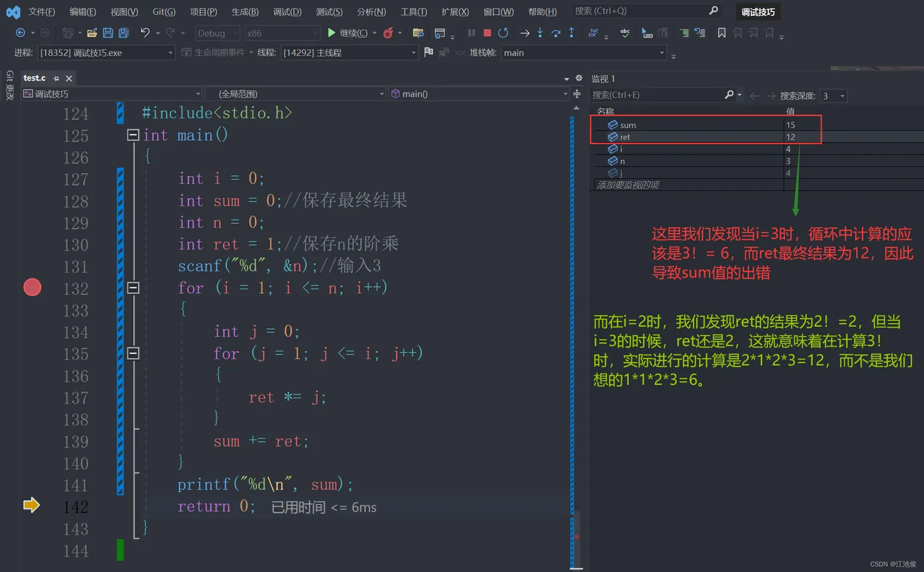Show next statement arrow icon
Image resolution: width=924 pixels, height=572 pixels.
525,32
